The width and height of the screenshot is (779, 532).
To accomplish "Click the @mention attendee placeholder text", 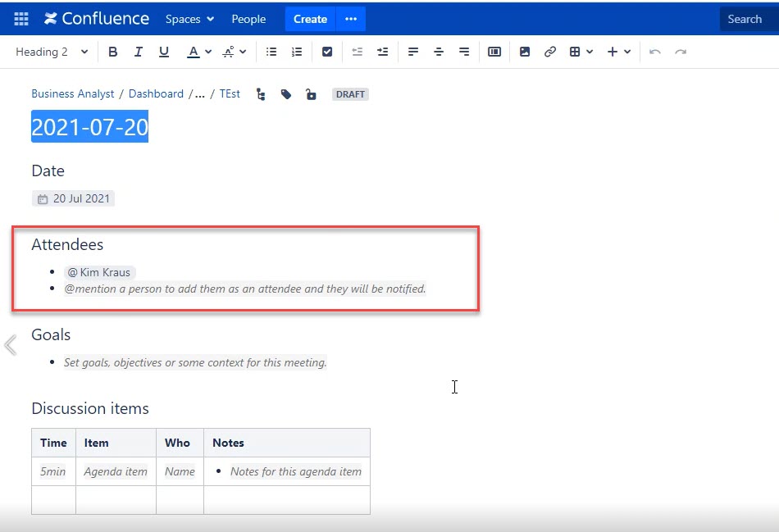I will pos(245,289).
